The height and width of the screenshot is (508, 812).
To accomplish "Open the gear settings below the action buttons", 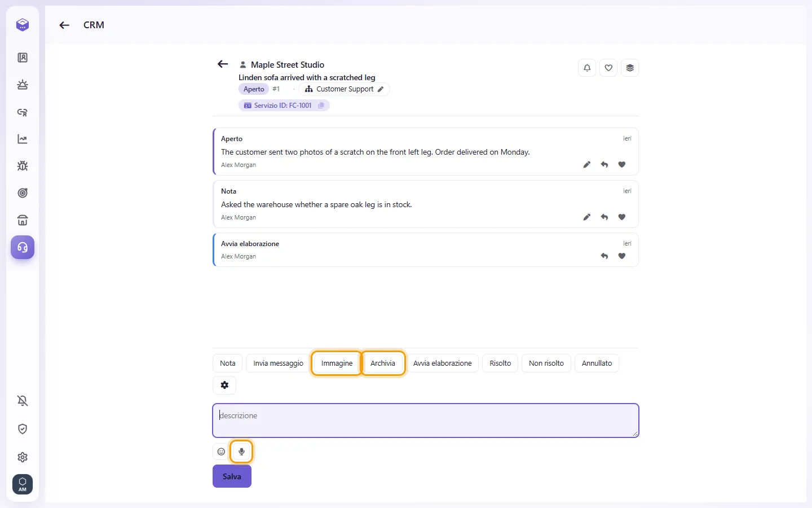I will pos(224,385).
